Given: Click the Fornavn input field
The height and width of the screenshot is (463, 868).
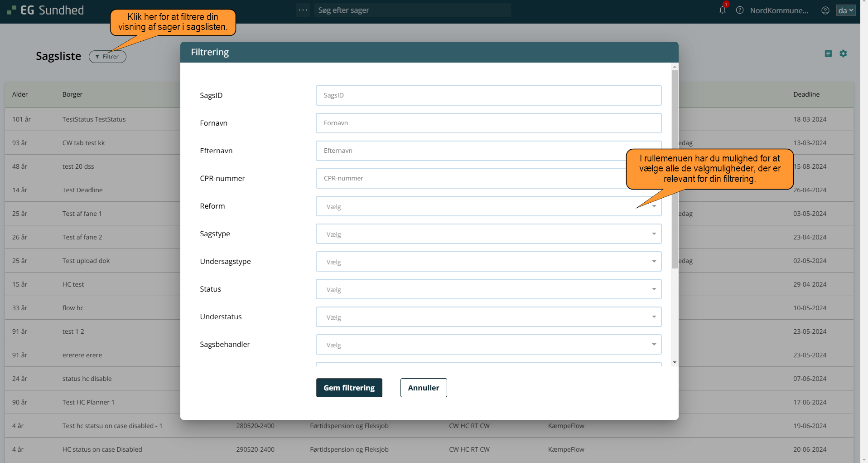Looking at the screenshot, I should [488, 123].
